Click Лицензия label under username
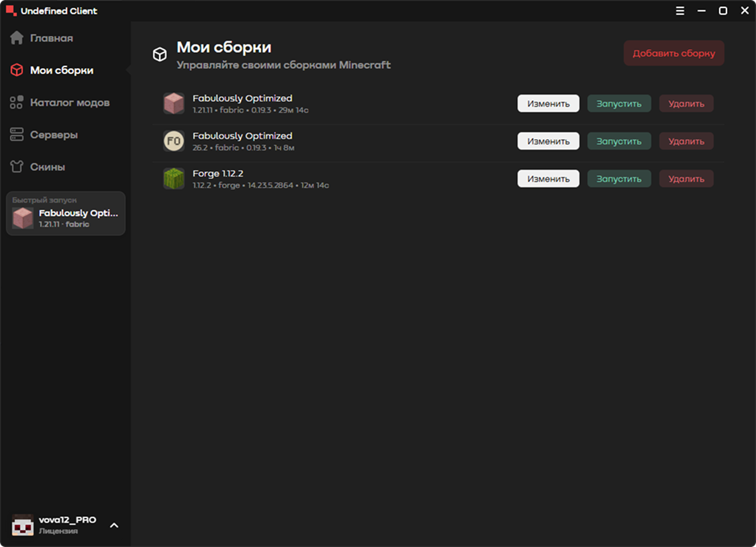This screenshot has height=547, width=756. 58,531
